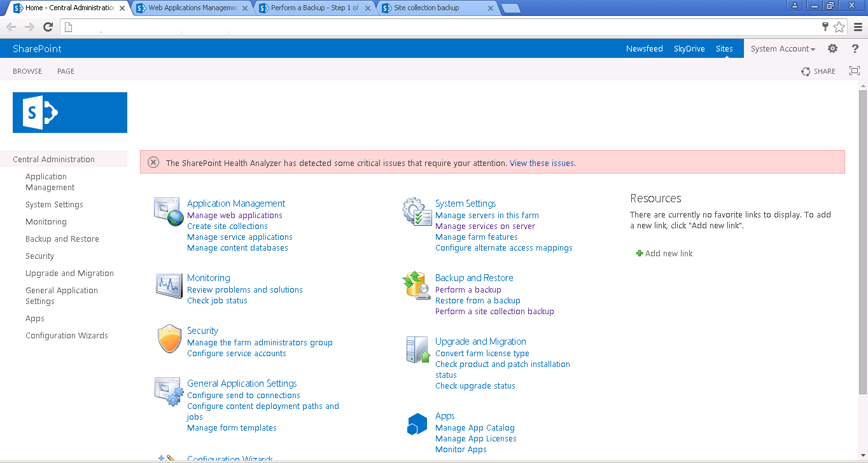Image resolution: width=868 pixels, height=463 pixels.
Task: Click the focus on content icon
Action: [855, 71]
